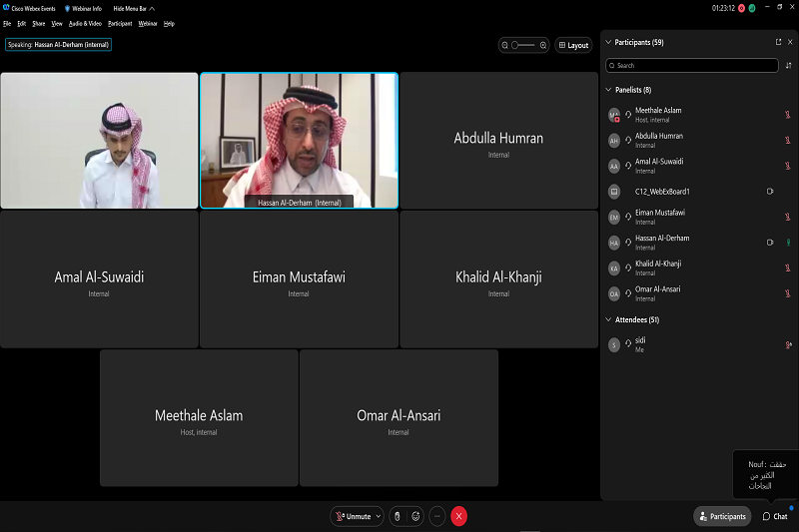The height and width of the screenshot is (532, 799).
Task: Toggle the Participants panel button
Action: pos(722,516)
